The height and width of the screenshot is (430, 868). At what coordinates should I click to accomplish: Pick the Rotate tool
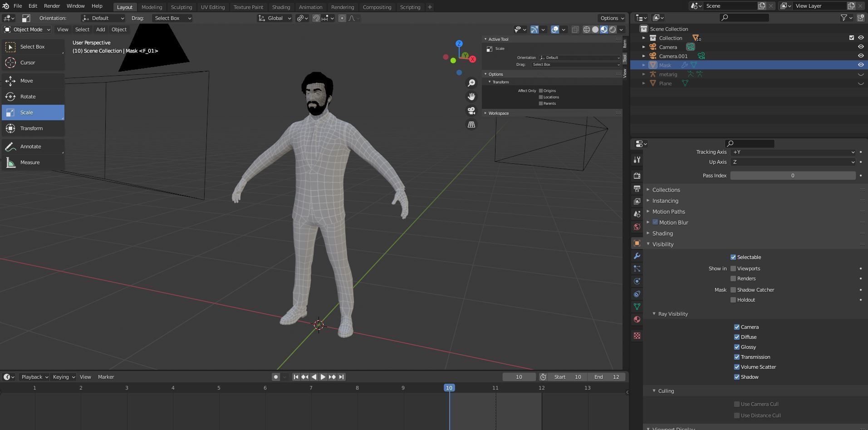[33, 97]
